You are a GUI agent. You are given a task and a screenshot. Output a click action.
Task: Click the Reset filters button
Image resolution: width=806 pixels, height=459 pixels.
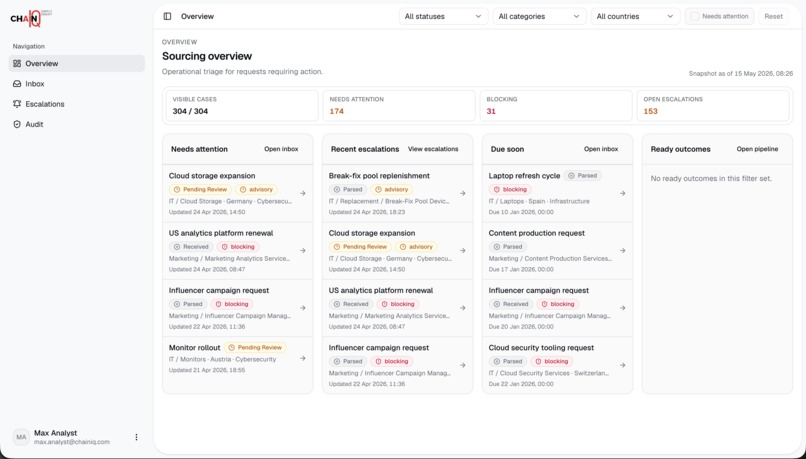click(773, 16)
